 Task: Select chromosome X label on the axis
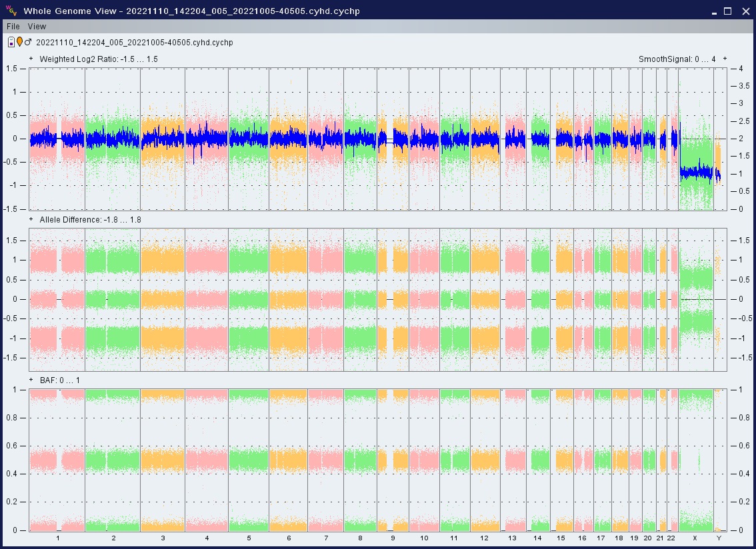695,538
